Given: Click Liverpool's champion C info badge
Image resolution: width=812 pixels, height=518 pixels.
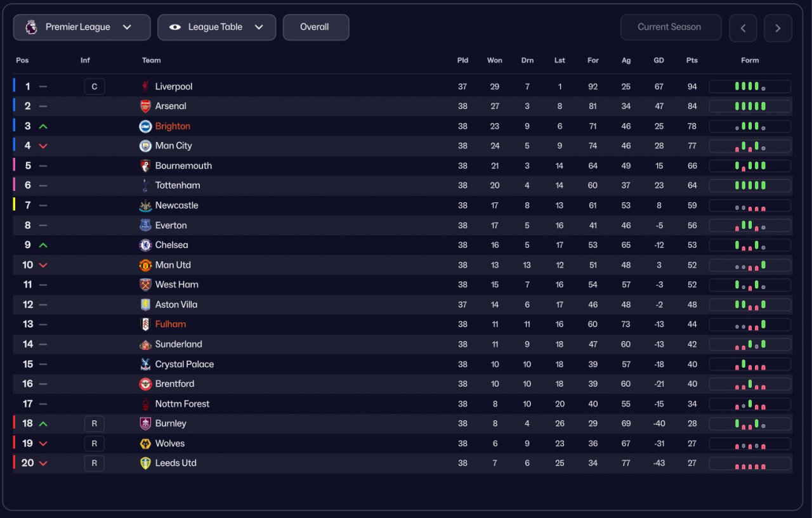Looking at the screenshot, I should pos(95,87).
